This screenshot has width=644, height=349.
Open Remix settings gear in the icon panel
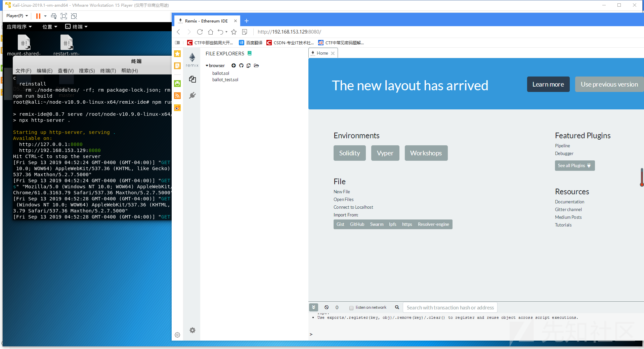(192, 330)
